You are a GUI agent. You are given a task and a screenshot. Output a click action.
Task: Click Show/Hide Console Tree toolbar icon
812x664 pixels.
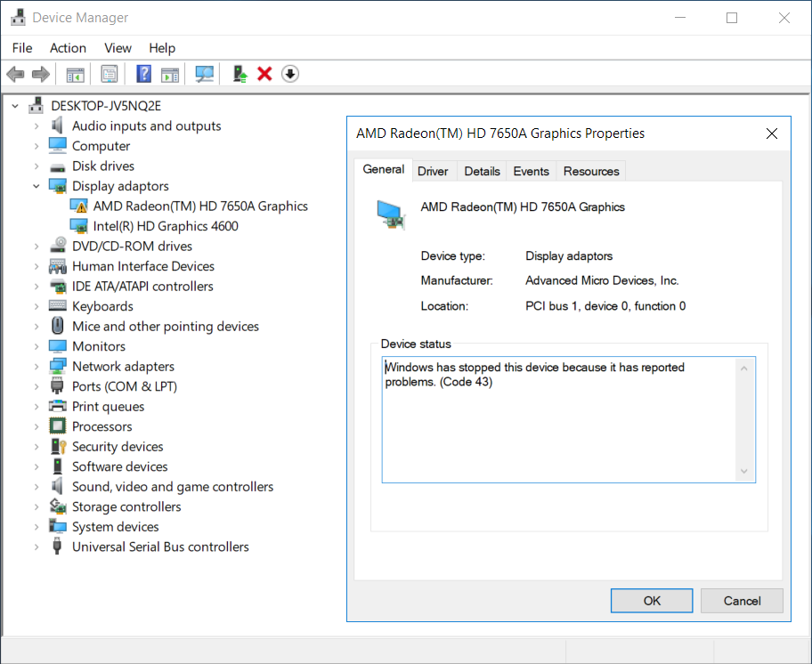coord(76,74)
